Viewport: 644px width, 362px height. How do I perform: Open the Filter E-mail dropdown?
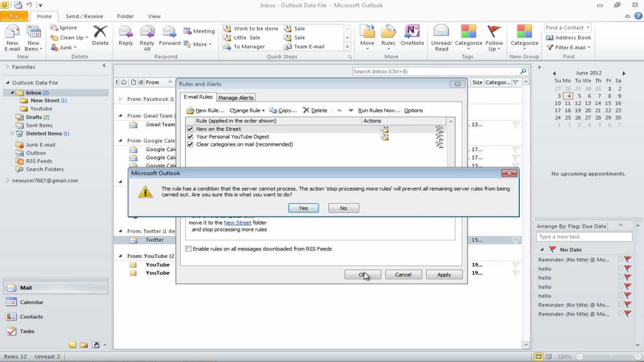tap(569, 48)
